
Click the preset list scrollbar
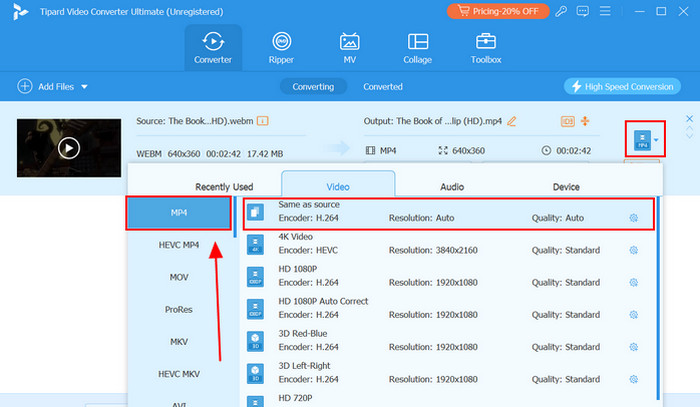point(658,298)
